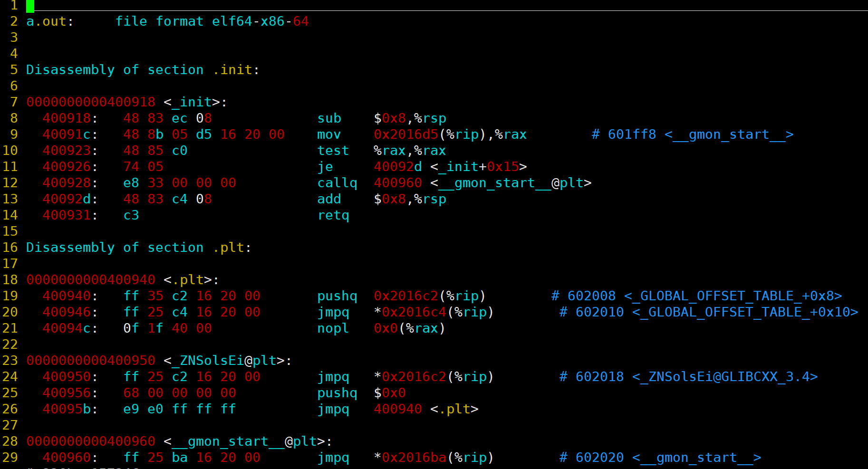Click 'pushq' mnemonic on line 19
Screen dimensions: 868x469
tap(338, 296)
